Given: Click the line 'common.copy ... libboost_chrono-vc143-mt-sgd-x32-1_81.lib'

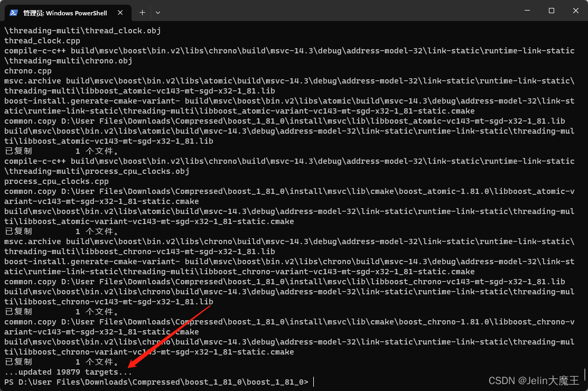Looking at the screenshot, I should click(x=285, y=282).
